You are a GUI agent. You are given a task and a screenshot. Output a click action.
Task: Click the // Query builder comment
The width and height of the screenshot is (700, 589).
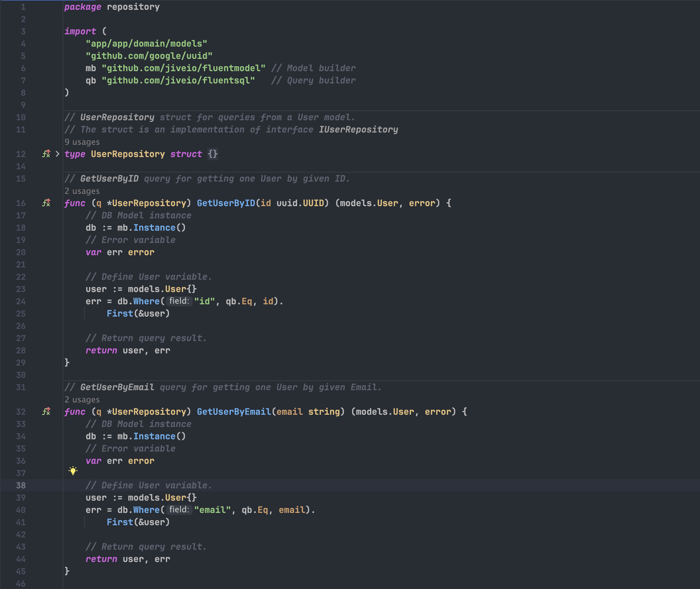313,80
